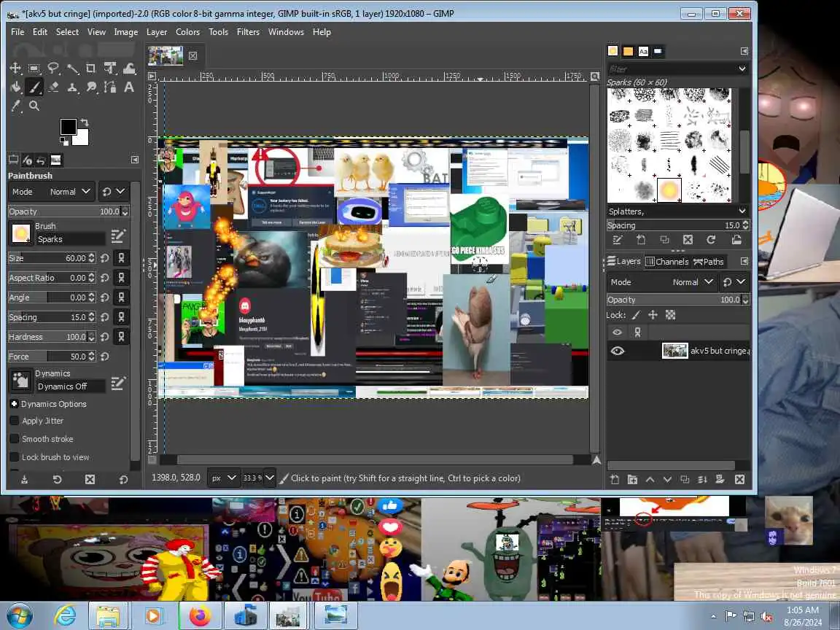Enable Apply Jitter checkbox
Image resolution: width=840 pixels, height=630 pixels.
(15, 421)
